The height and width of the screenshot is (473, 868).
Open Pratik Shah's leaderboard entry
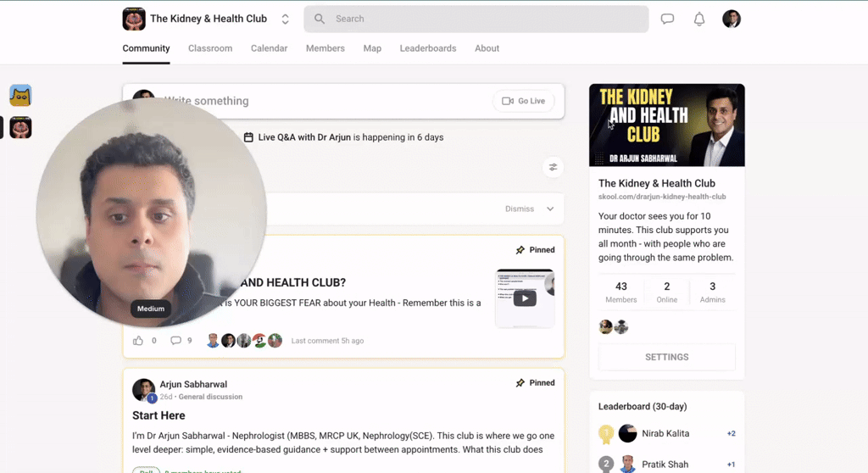pos(667,465)
